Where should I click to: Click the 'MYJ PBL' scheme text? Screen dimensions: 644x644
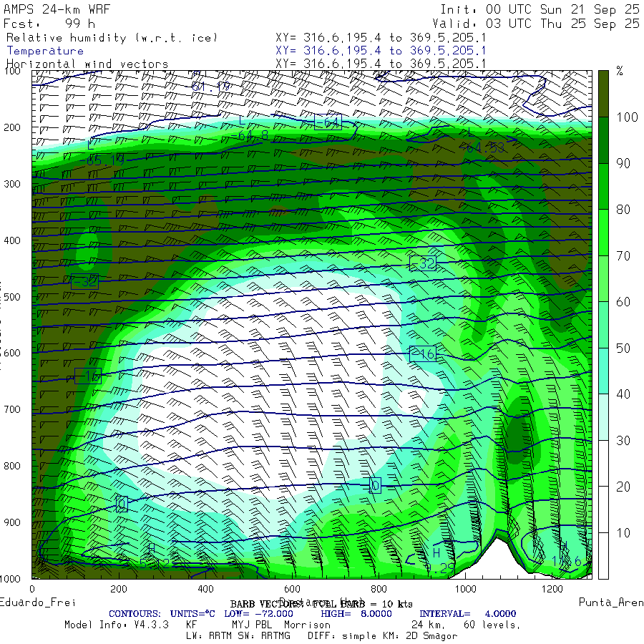pyautogui.click(x=252, y=625)
